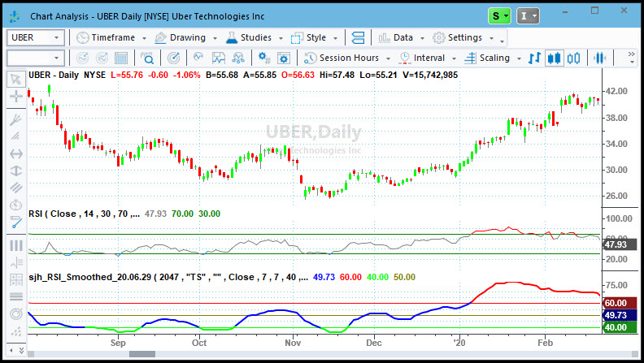644x363 pixels.
Task: Select the pointer arrow drawing tool
Action: (15, 79)
